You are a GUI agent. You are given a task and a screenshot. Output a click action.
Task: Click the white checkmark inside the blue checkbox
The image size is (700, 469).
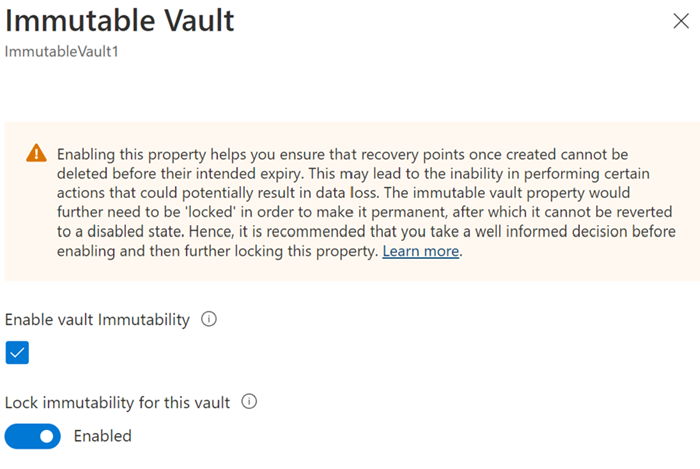[x=17, y=352]
